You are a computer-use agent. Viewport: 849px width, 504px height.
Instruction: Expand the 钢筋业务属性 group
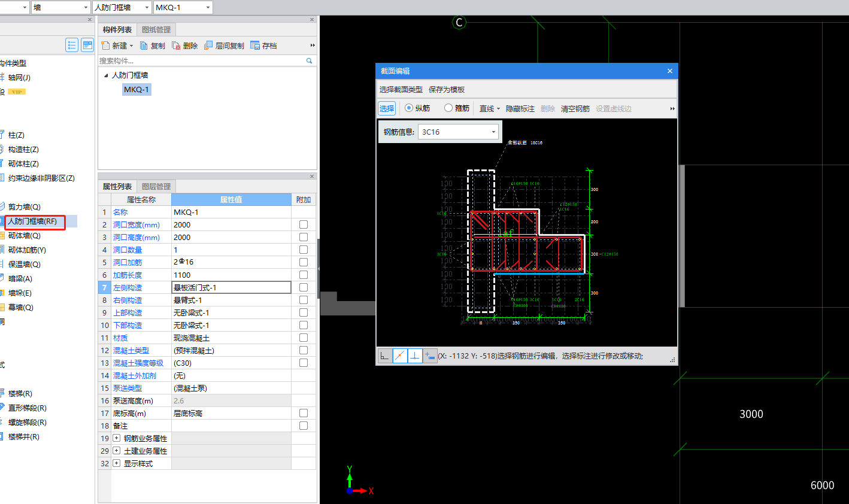tap(117, 438)
